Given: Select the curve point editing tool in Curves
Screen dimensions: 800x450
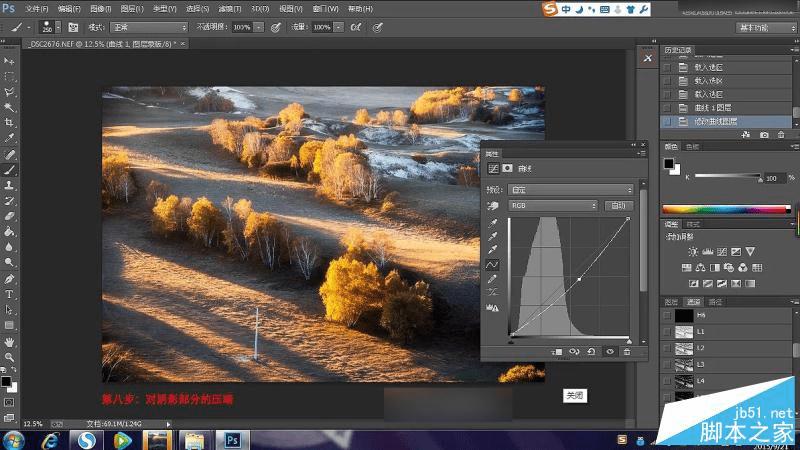Looking at the screenshot, I should (492, 265).
